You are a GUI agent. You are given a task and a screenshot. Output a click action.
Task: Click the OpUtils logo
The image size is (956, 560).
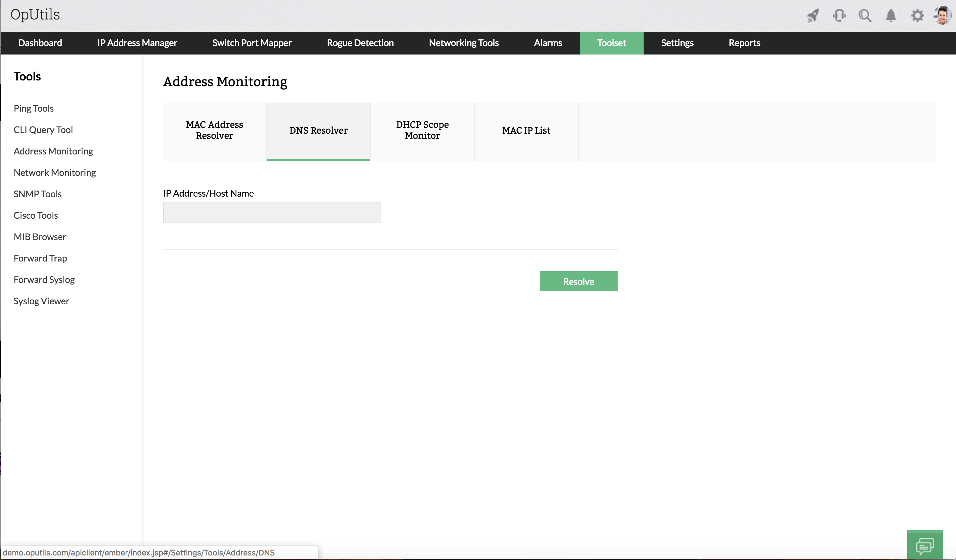coord(35,14)
